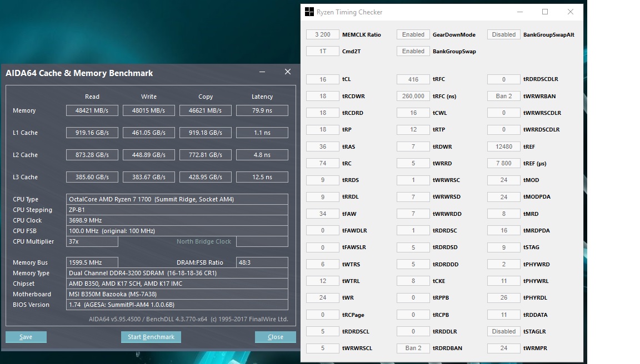Viewport: 640px width, 364px height.
Task: Click L3 Cache Copy value 428.95 GB/s
Action: click(x=206, y=177)
